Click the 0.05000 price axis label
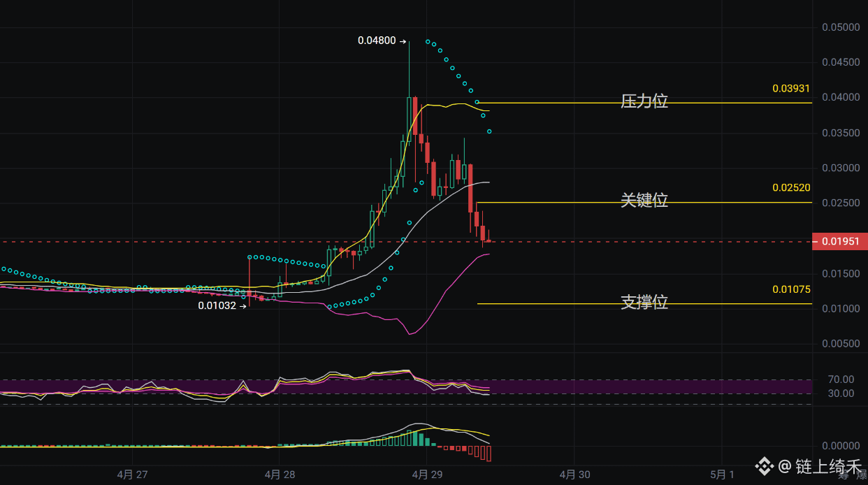 point(841,27)
